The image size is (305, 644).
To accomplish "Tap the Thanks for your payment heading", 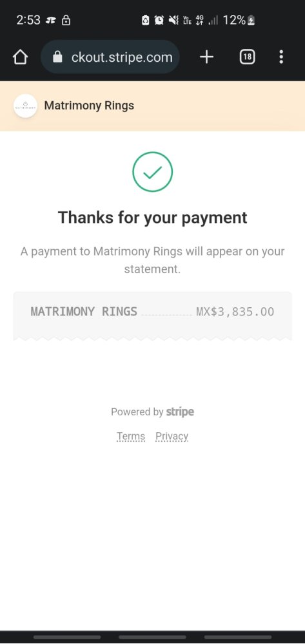I will pos(152,218).
